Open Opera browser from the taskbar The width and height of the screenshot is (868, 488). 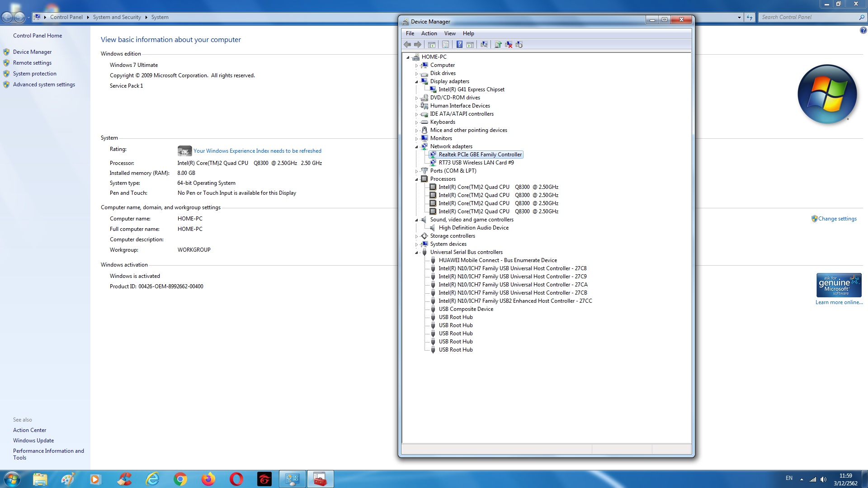[x=236, y=479]
